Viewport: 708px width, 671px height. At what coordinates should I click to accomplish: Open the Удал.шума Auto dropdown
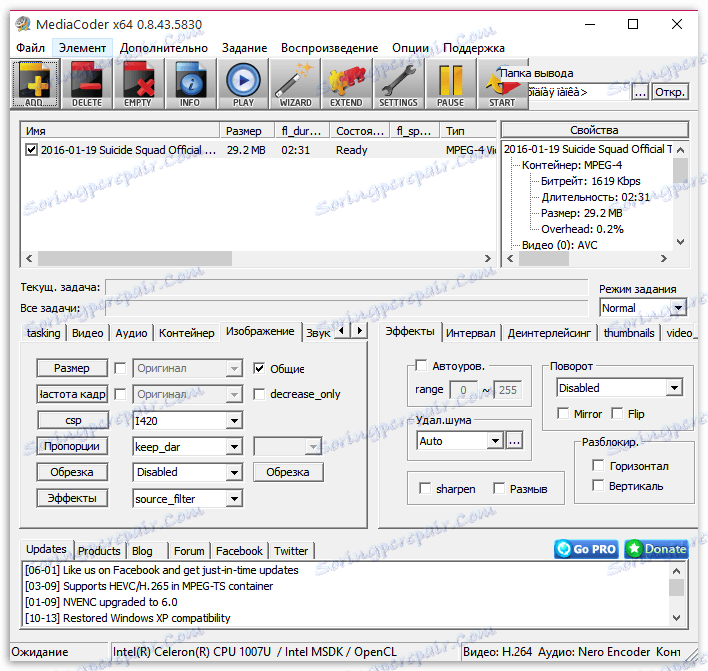coord(460,441)
